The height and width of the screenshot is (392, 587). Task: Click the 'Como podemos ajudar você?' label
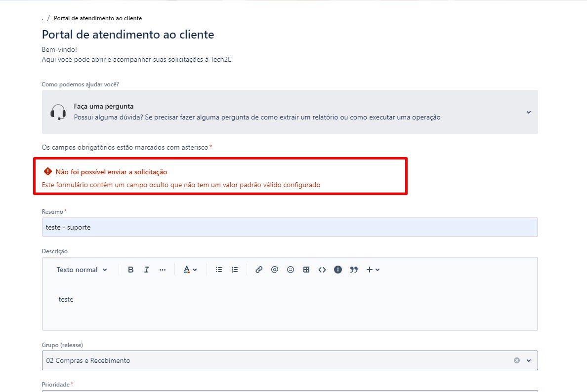tap(80, 84)
